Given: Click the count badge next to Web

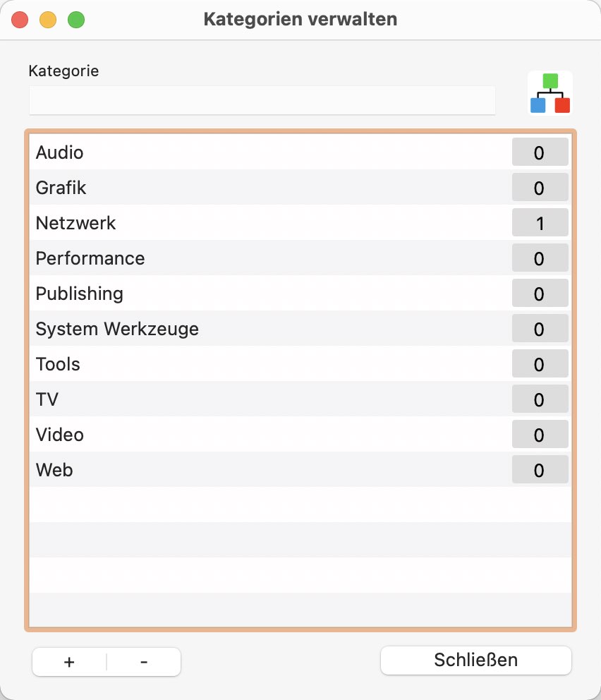Looking at the screenshot, I should coord(540,470).
